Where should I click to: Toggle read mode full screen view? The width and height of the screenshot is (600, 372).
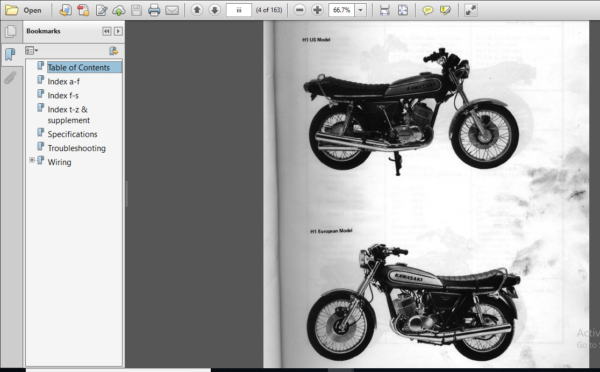471,10
